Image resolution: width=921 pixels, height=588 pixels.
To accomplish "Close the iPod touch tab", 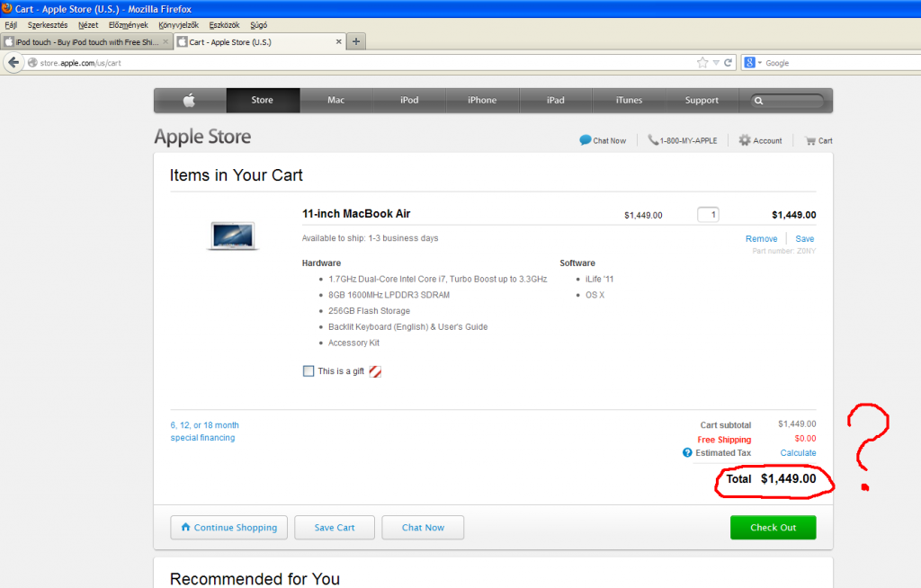I will 165,41.
